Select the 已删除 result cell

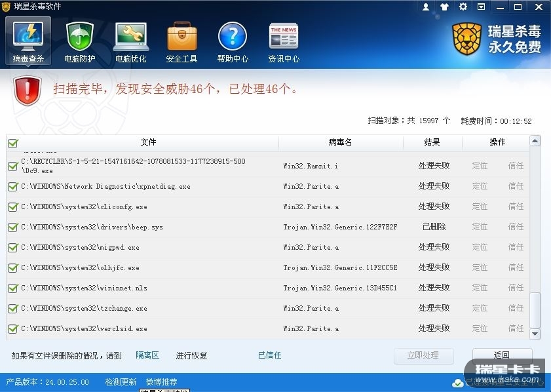tap(434, 227)
